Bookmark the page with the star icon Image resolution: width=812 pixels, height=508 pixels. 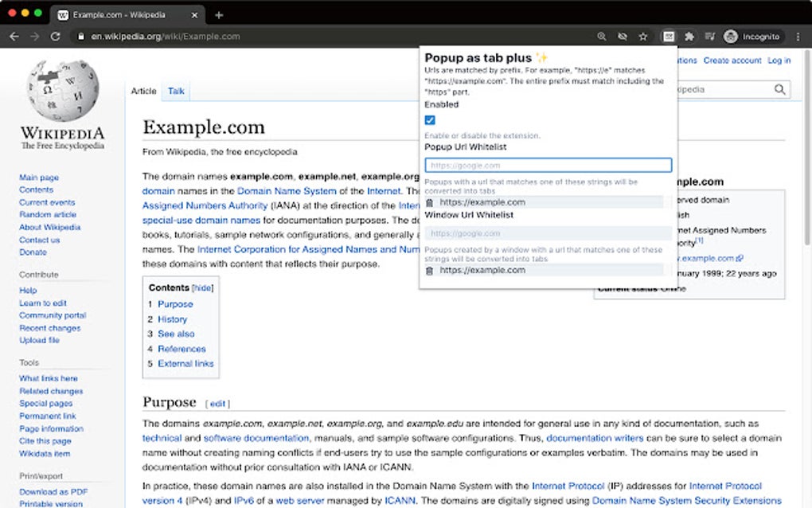point(642,36)
